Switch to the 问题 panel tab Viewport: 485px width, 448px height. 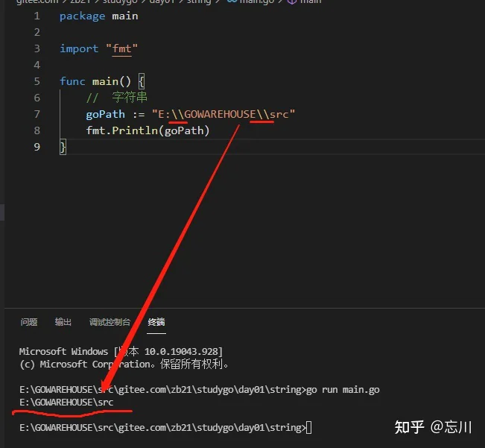click(29, 322)
